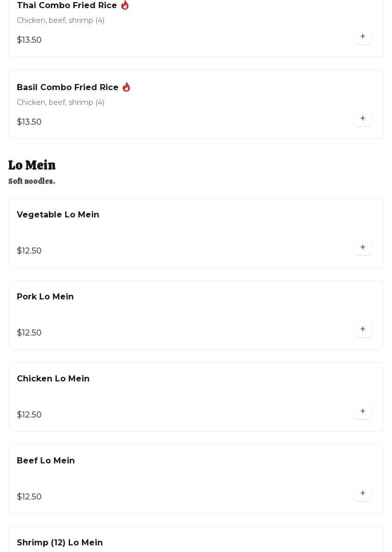Image resolution: width=392 pixels, height=552 pixels.
Task: Click the Lo Mein section heading
Action: (x=32, y=165)
